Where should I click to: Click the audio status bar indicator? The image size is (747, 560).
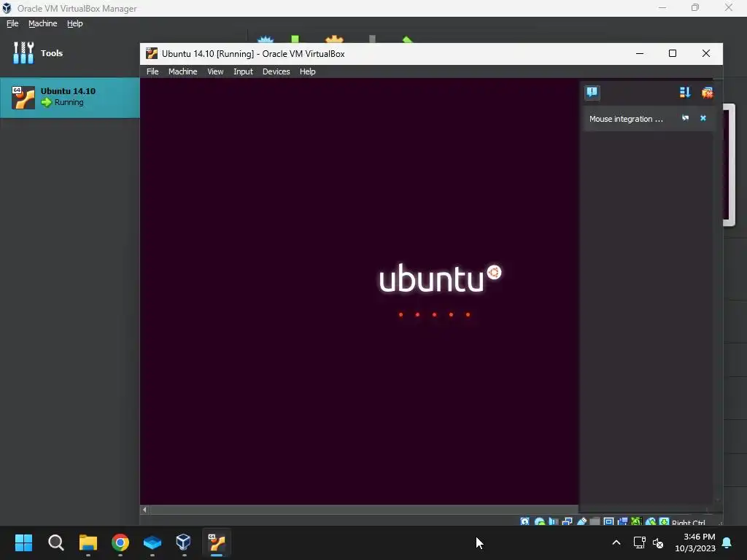tap(553, 521)
